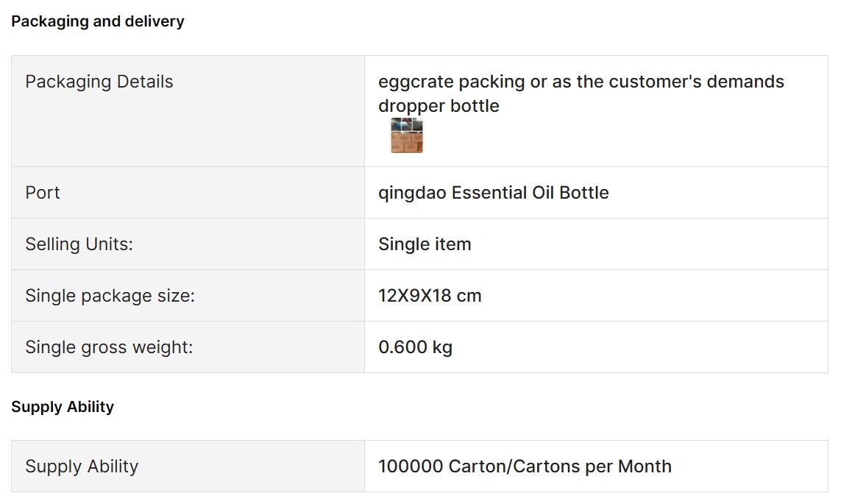Click the 'Supply Ability' section heading
The image size is (841, 504).
(63, 407)
